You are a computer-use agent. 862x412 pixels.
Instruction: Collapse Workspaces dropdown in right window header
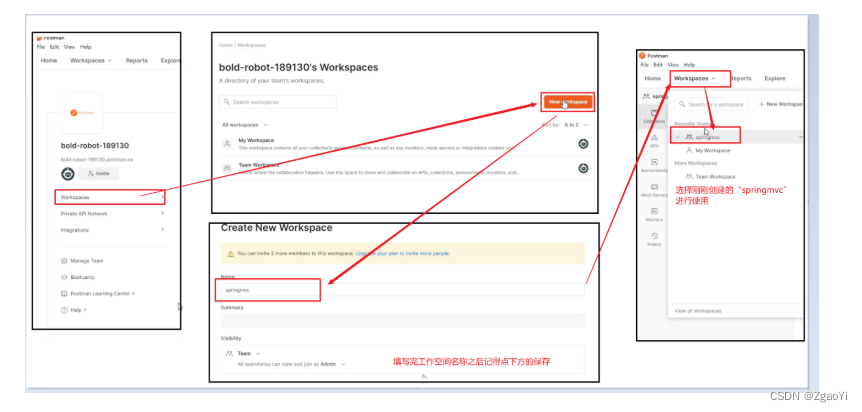(694, 79)
